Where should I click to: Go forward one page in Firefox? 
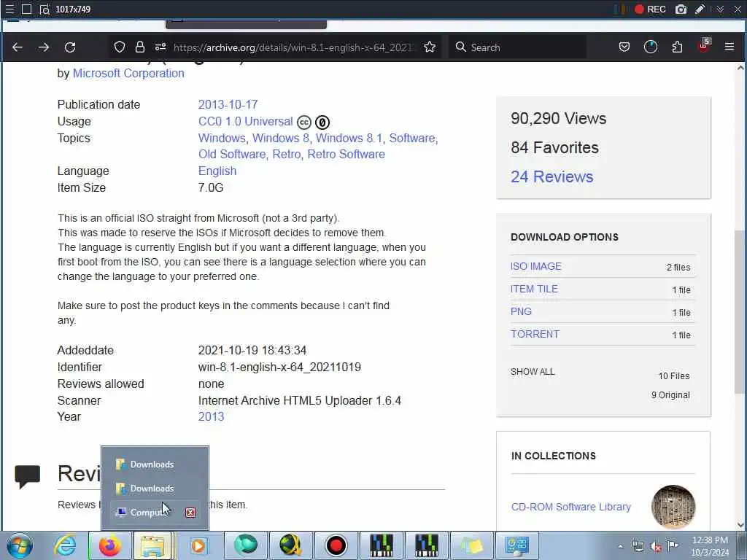coord(44,47)
